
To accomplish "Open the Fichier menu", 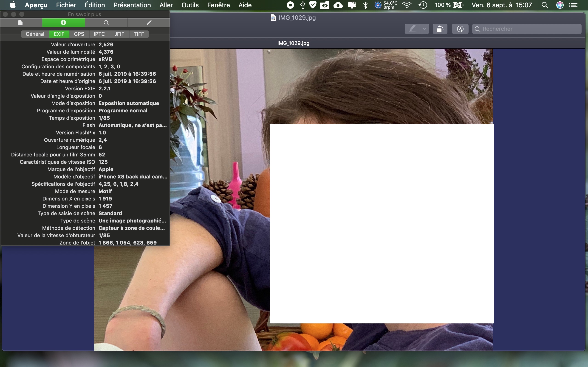I will click(x=66, y=5).
